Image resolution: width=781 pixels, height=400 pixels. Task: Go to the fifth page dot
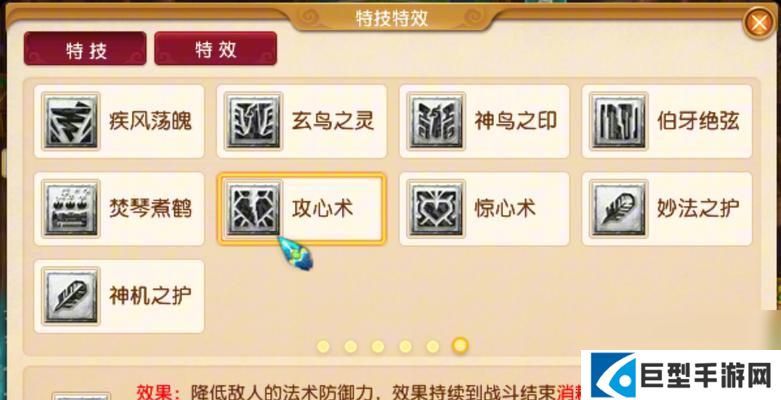click(x=432, y=346)
